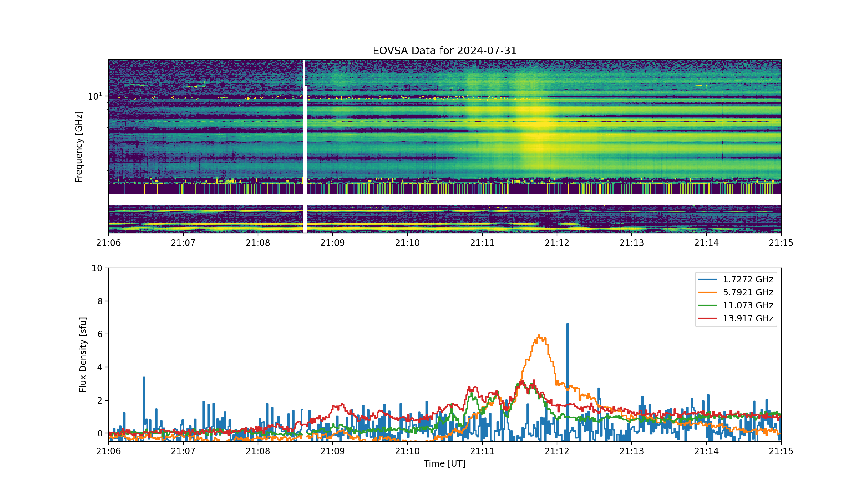Screen dimensions: 868x496
Task: Click the 10¹ tick label on the spectrogram
Action: (x=95, y=96)
